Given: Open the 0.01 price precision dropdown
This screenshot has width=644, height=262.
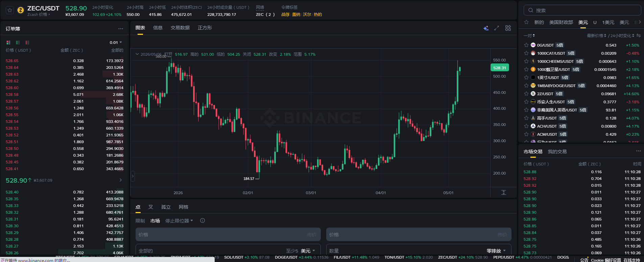Looking at the screenshot, I should (x=116, y=43).
